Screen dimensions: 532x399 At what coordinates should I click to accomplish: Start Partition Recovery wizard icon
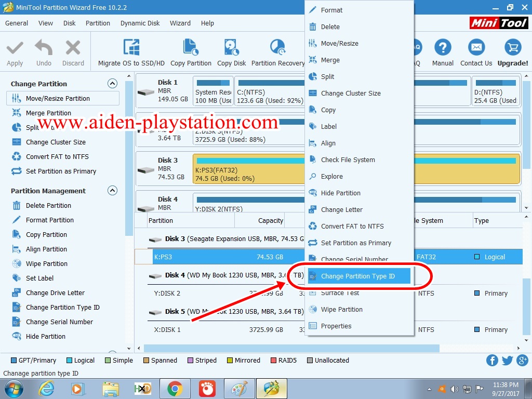point(277,47)
